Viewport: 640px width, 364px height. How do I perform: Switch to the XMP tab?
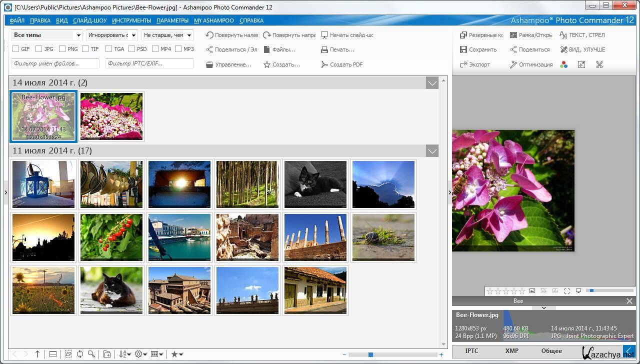point(511,351)
